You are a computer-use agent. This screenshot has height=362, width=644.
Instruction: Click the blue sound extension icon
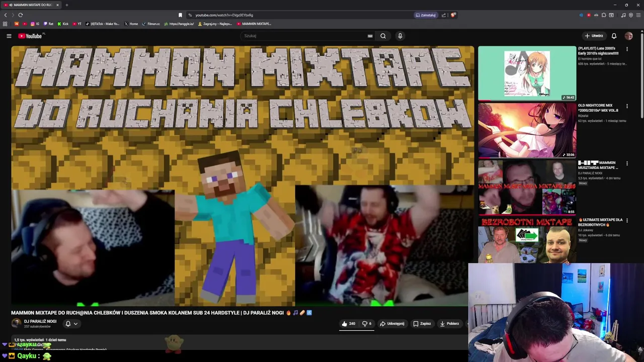point(581,15)
